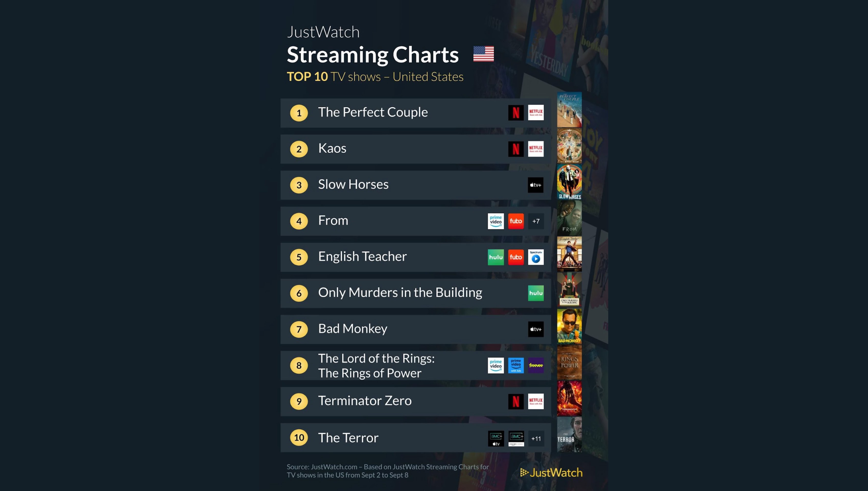Click the Apple TV+ icon for Slow Horses
868x491 pixels.
pyautogui.click(x=535, y=185)
